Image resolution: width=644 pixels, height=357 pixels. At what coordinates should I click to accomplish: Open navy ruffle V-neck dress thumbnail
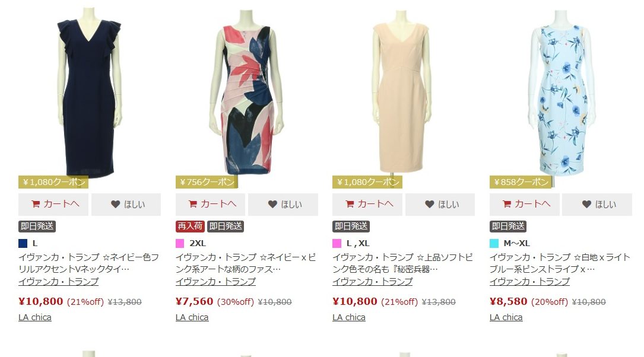(90, 93)
